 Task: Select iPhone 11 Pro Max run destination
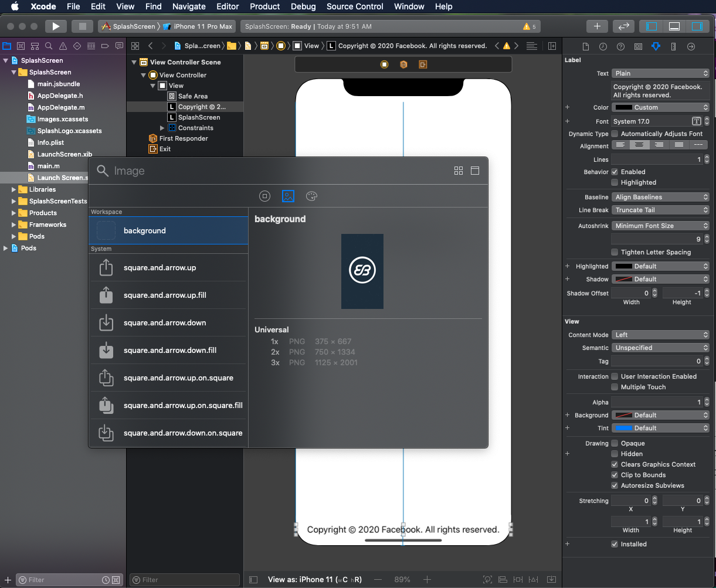pos(198,26)
